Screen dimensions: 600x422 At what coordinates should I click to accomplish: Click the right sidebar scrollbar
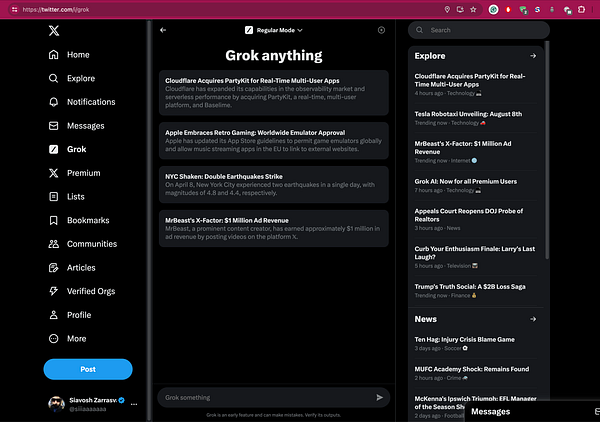(x=547, y=150)
